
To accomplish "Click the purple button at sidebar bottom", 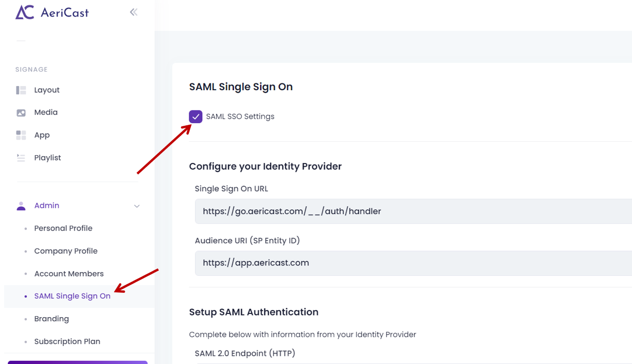I will pos(77,362).
